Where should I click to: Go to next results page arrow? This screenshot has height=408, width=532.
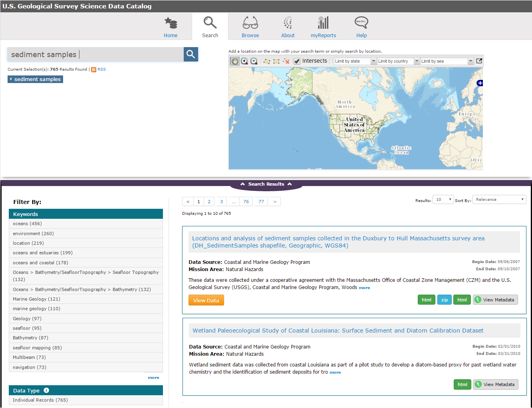(275, 202)
